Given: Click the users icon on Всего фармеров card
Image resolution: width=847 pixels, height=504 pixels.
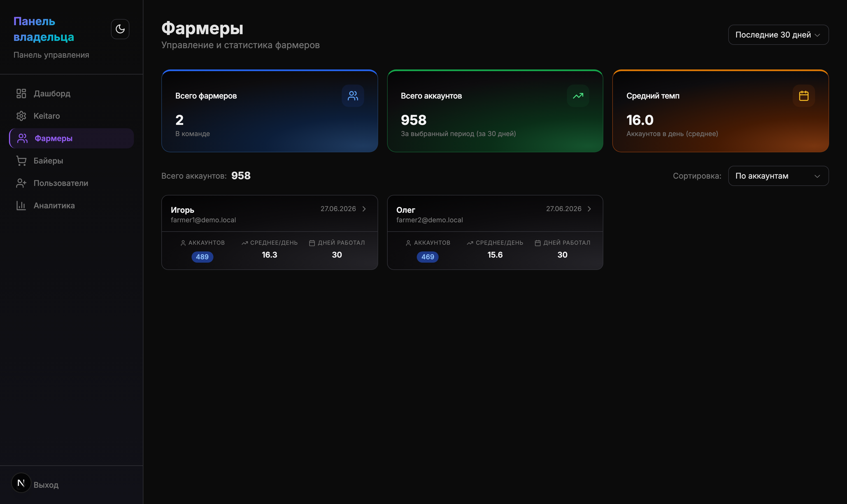Looking at the screenshot, I should tap(353, 96).
